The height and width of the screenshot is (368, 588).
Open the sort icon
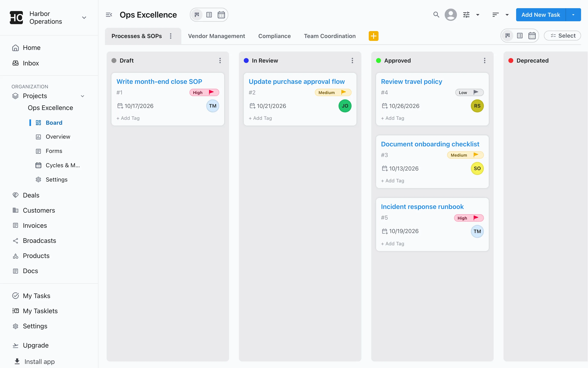(x=496, y=15)
